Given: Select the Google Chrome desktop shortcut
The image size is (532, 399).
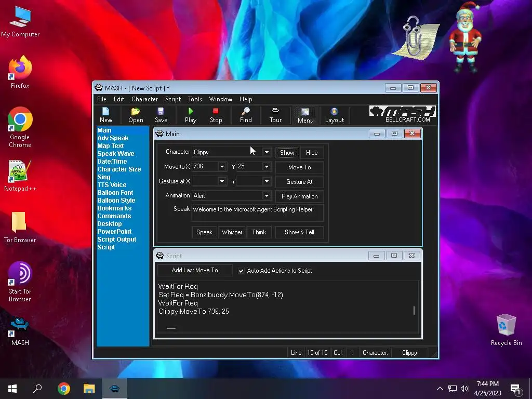Looking at the screenshot, I should click(x=20, y=127).
